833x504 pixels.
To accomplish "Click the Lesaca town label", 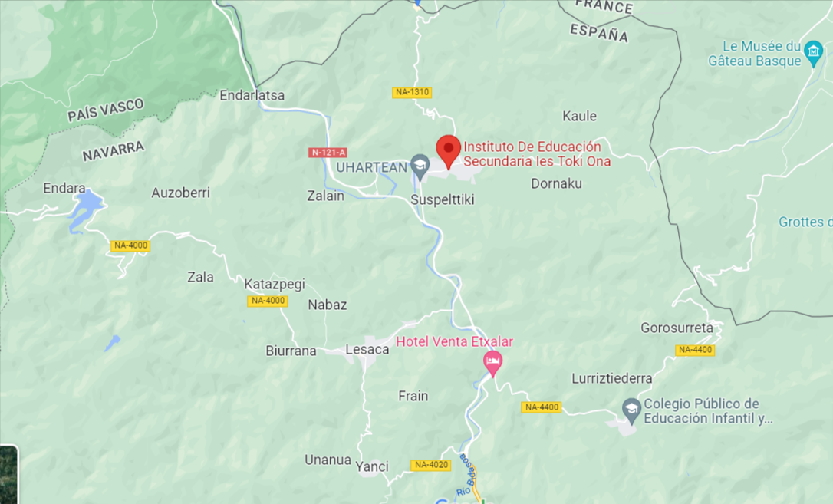I will (x=367, y=350).
